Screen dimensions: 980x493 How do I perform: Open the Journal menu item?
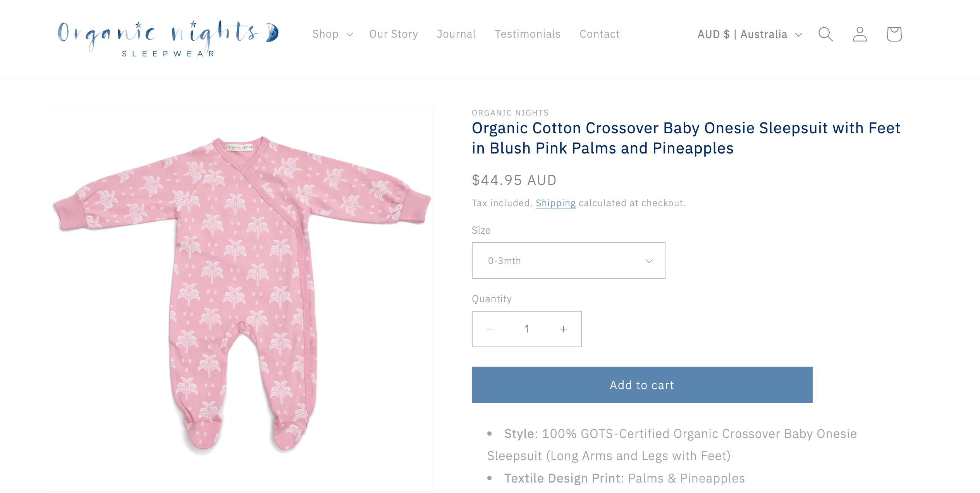pos(456,34)
